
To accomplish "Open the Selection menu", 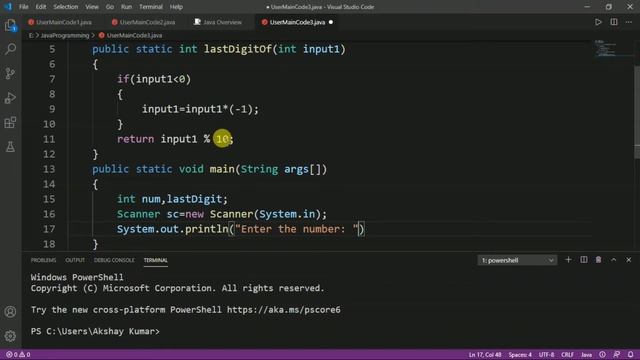I will pyautogui.click(x=65, y=7).
